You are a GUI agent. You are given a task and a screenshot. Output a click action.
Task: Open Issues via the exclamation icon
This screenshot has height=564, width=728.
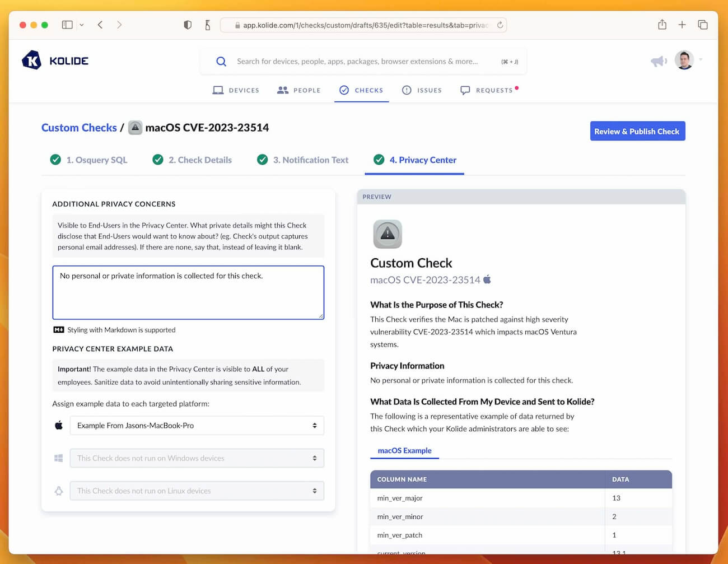(406, 90)
